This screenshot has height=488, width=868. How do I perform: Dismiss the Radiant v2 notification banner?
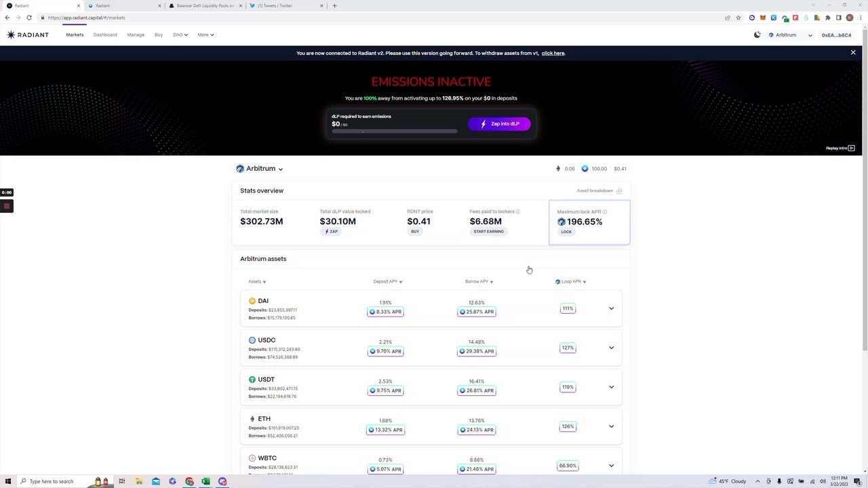point(853,53)
